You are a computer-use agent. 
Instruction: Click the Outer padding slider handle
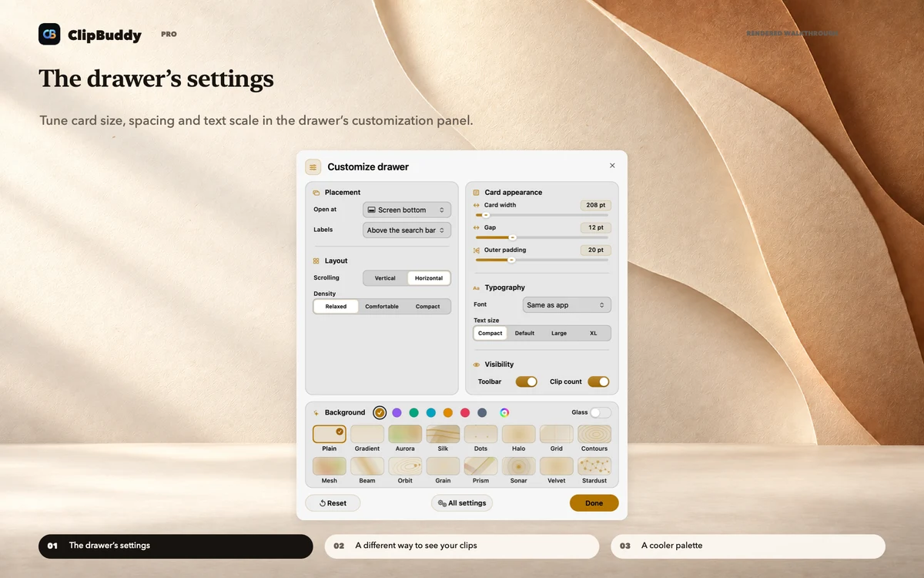click(x=511, y=260)
